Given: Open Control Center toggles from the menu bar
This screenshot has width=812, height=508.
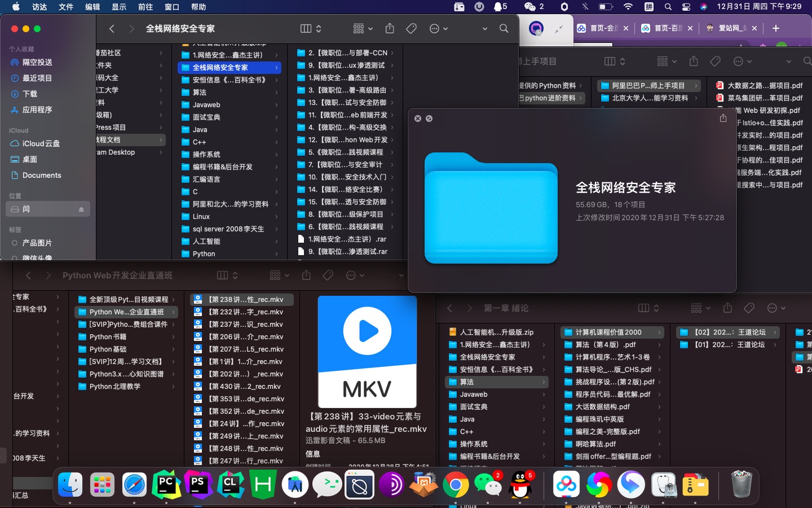Looking at the screenshot, I should 686,7.
